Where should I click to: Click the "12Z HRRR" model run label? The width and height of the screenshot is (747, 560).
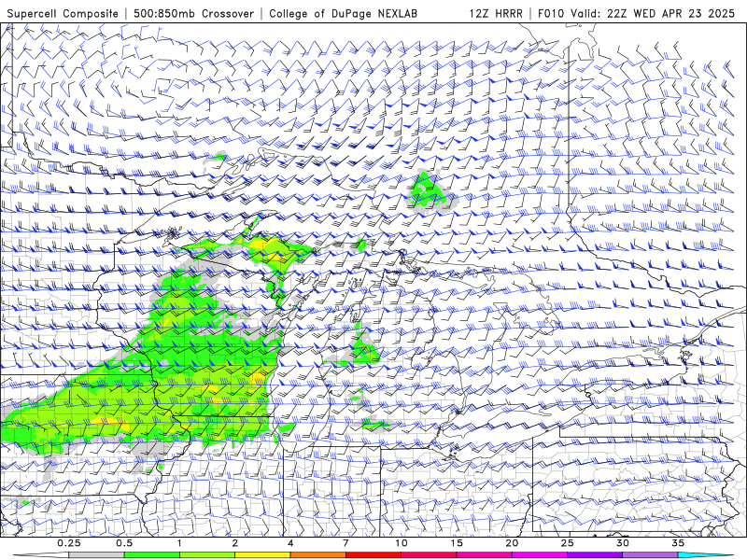496,13
